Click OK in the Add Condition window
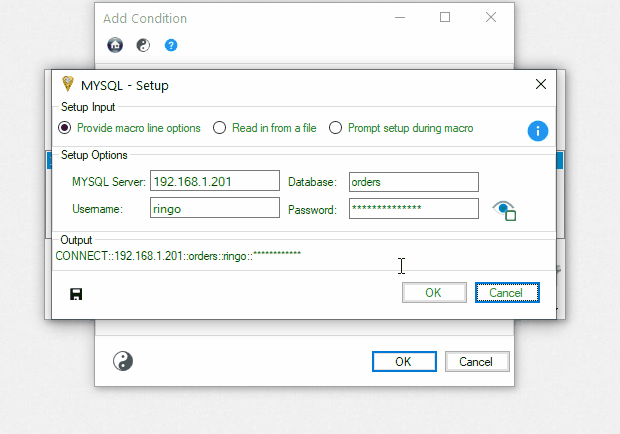This screenshot has height=434, width=620. (x=402, y=361)
